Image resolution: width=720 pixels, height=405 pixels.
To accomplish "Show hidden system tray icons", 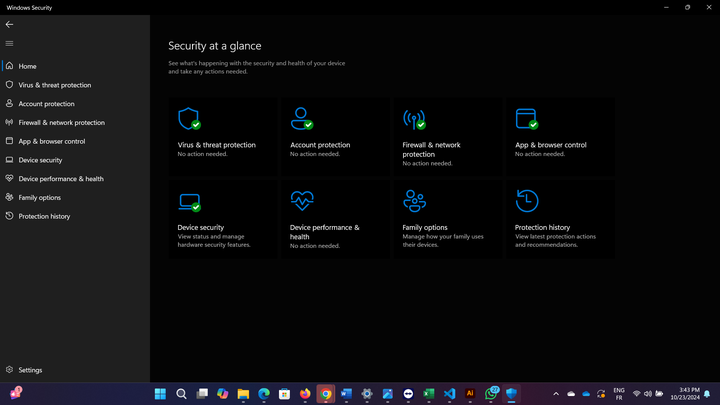I will [556, 394].
